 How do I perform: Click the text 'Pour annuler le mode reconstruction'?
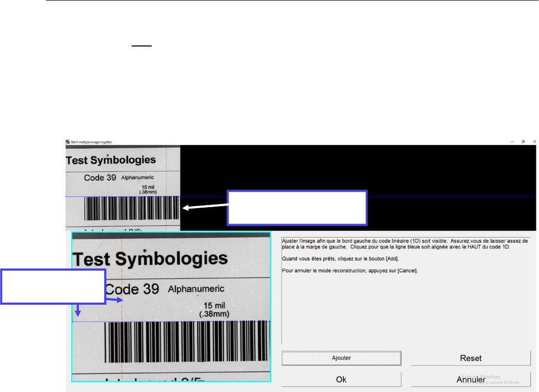tap(350, 271)
